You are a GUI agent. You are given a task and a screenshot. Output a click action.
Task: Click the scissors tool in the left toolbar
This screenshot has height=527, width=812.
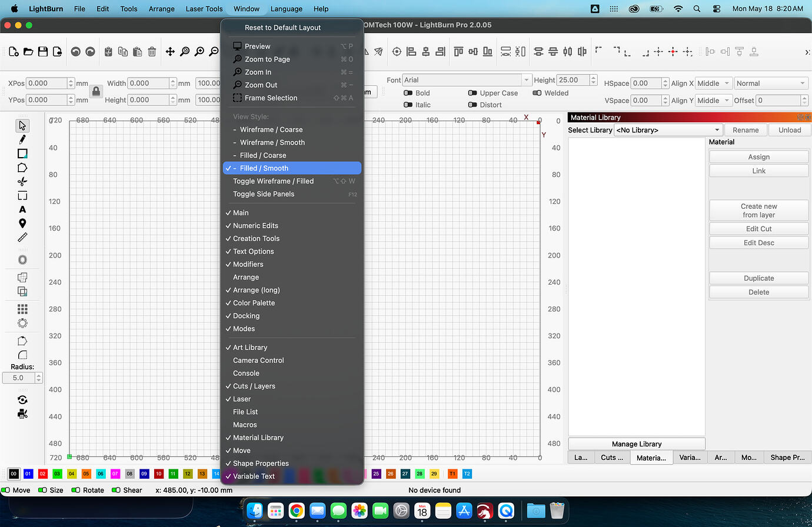tap(22, 181)
